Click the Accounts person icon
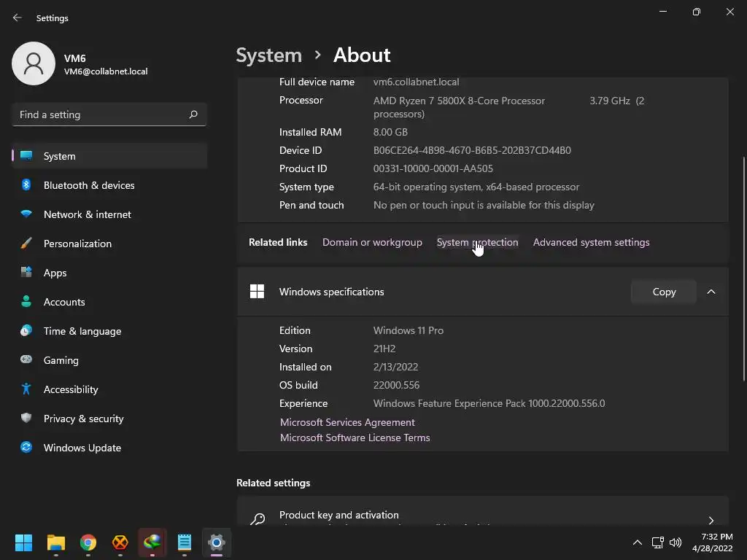 point(27,301)
